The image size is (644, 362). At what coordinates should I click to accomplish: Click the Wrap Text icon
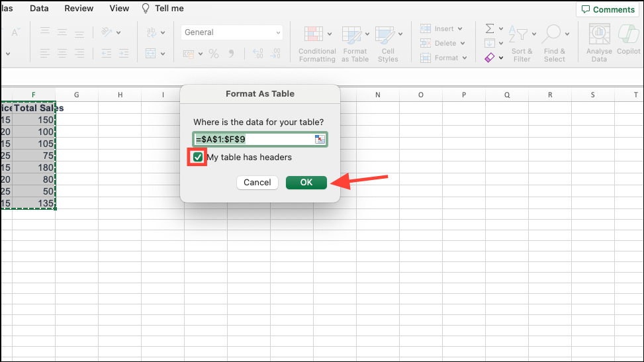[x=151, y=32]
